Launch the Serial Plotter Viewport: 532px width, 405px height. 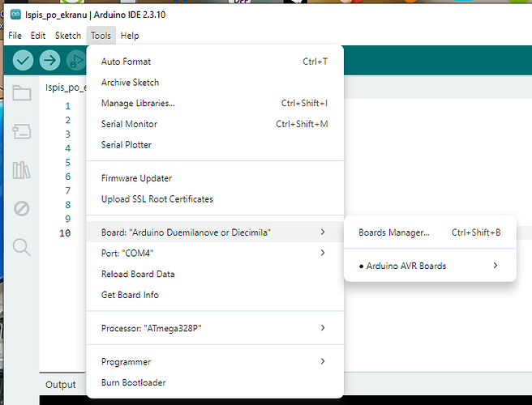tap(215, 145)
